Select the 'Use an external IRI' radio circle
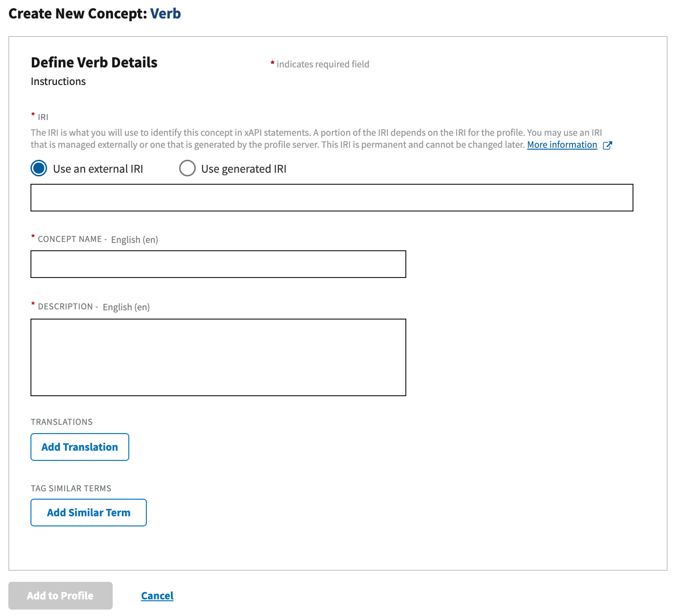 [x=39, y=169]
